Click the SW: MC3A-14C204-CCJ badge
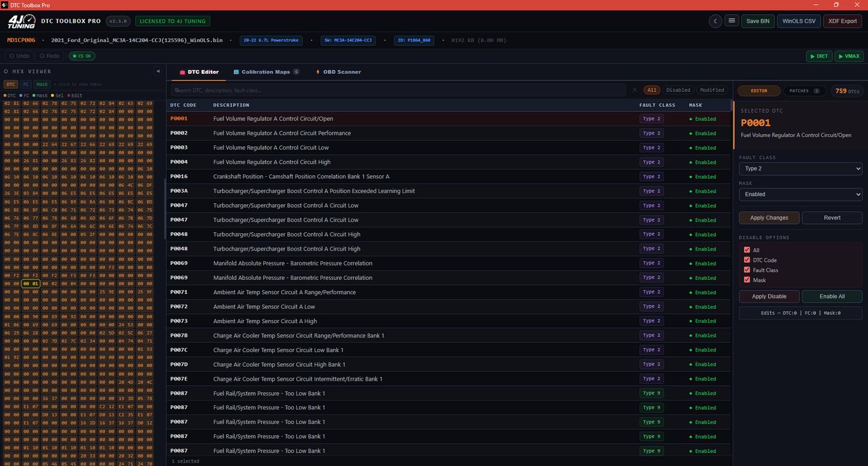Screen dimensions: 868x466 coord(348,40)
